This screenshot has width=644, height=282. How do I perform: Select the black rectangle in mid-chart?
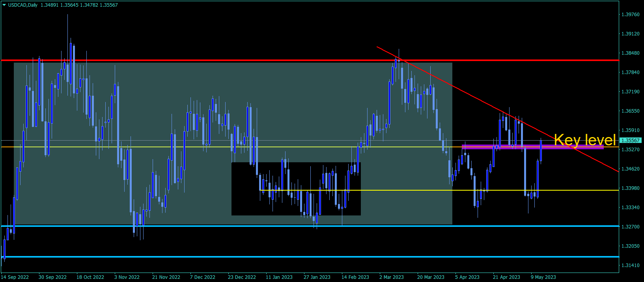296,189
